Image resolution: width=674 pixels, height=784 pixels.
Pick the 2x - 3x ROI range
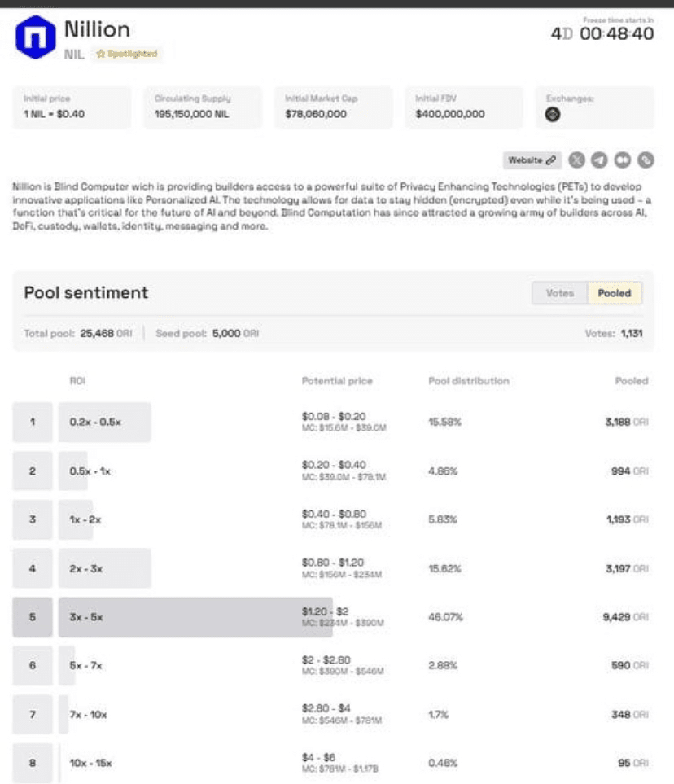point(104,568)
